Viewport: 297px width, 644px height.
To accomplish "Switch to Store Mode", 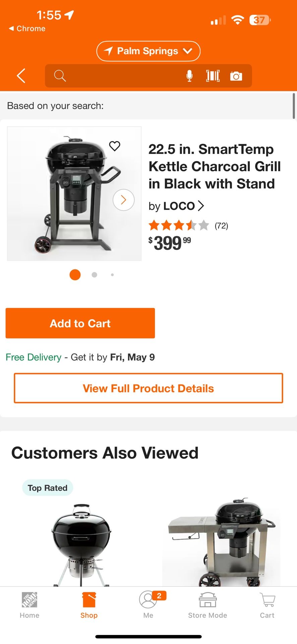I will point(207,605).
